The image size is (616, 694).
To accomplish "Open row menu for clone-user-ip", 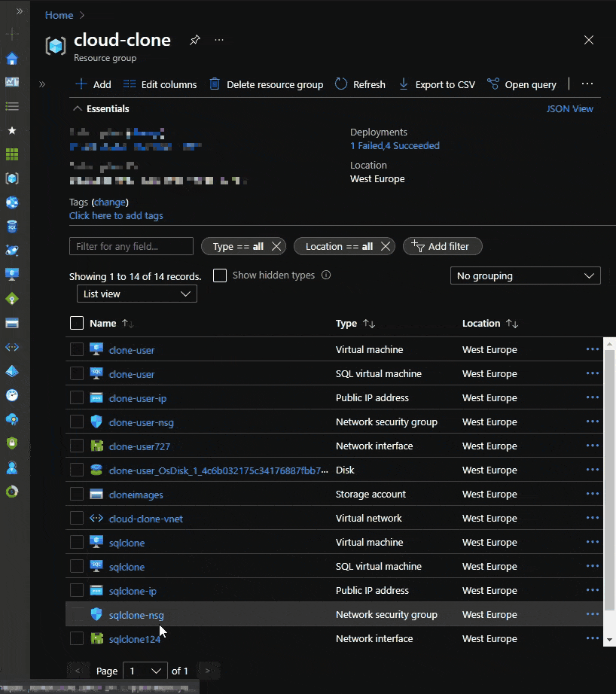I will tap(592, 397).
